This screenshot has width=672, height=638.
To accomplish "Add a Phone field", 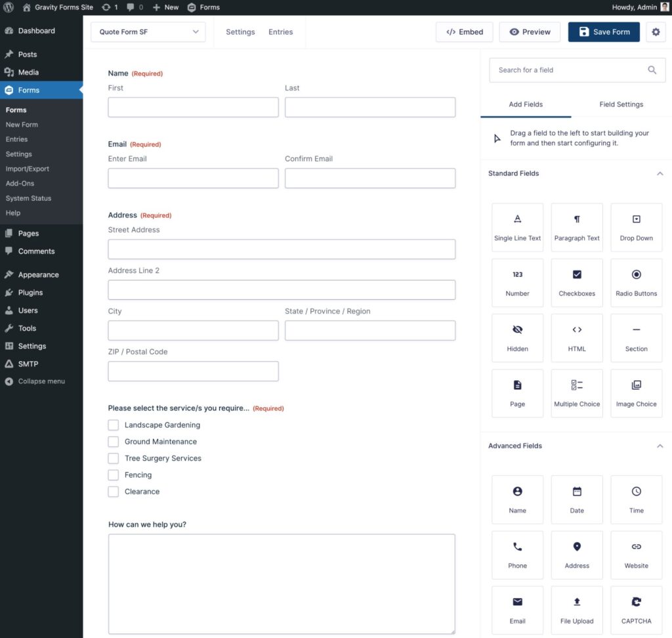I will pyautogui.click(x=517, y=555).
